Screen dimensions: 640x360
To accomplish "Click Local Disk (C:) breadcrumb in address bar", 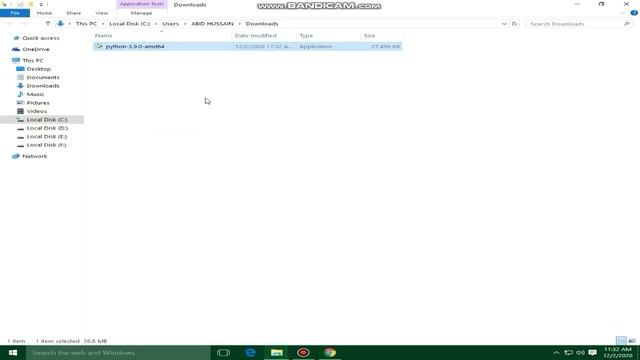I will coord(129,24).
